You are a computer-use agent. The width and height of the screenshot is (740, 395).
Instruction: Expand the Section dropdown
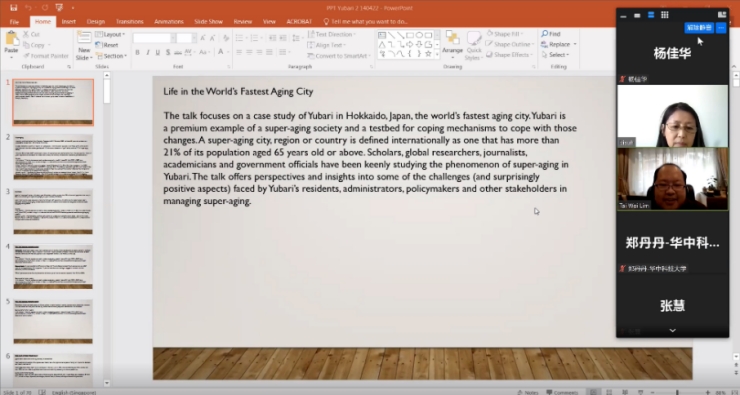pyautogui.click(x=111, y=56)
